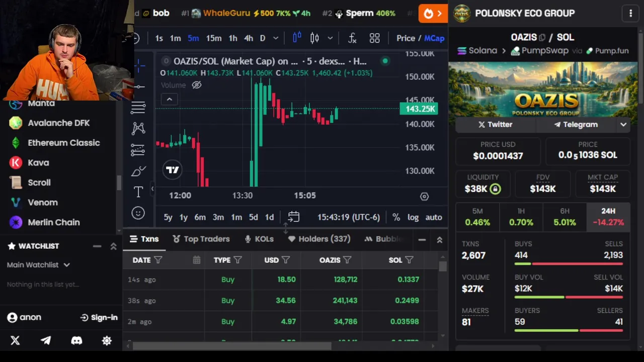This screenshot has height=362, width=644.
Task: Copy the OAZIS token address
Action: tap(542, 38)
